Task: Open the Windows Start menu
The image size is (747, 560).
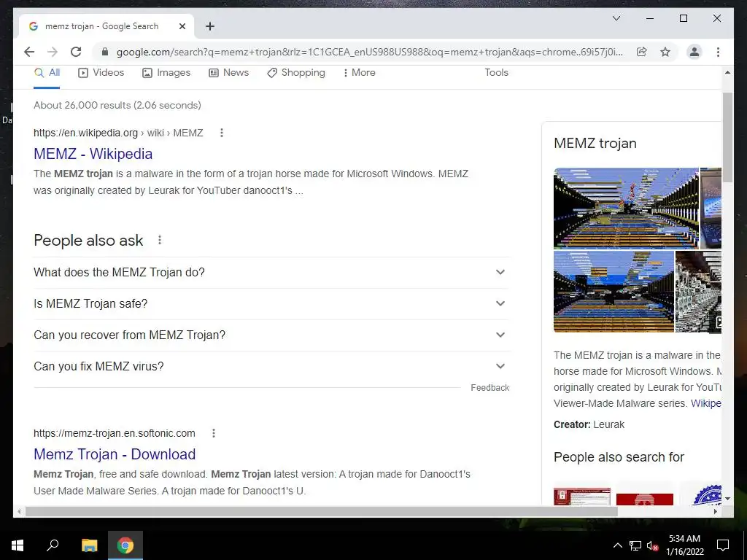Action: coord(18,545)
